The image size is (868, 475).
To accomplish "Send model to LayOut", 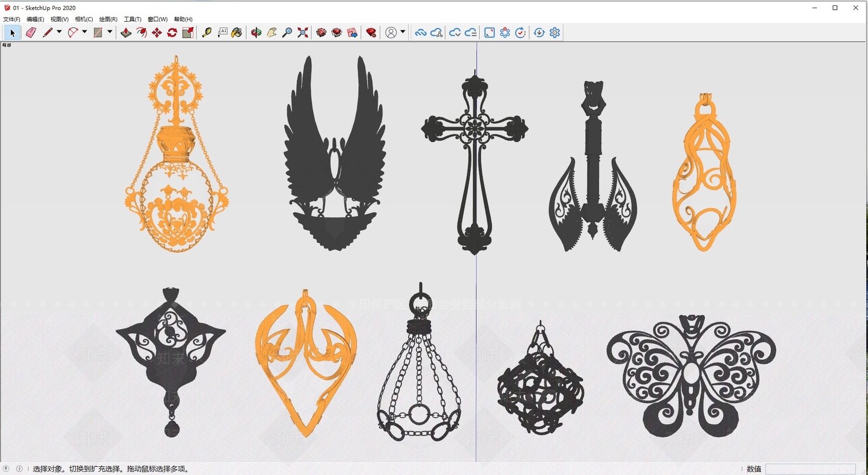I will 352,33.
